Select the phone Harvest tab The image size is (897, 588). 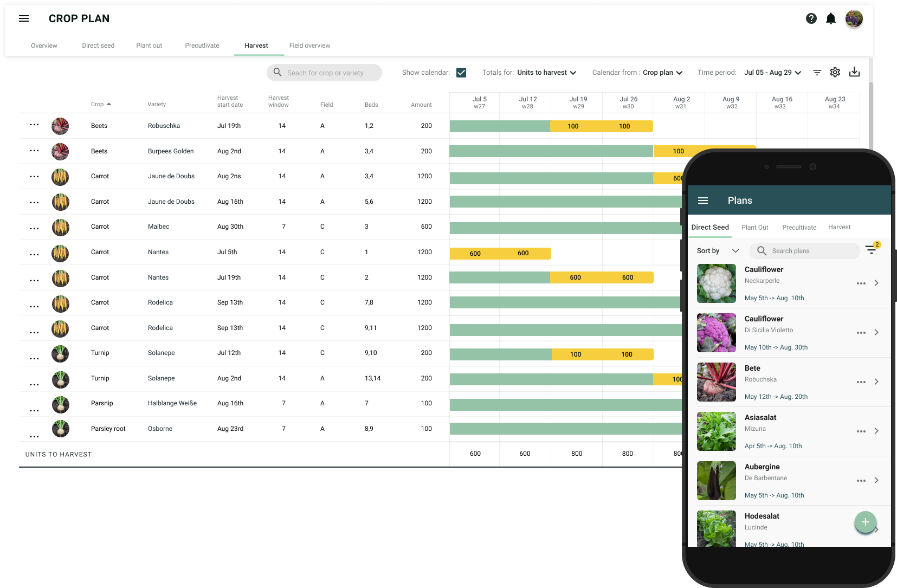pos(840,228)
